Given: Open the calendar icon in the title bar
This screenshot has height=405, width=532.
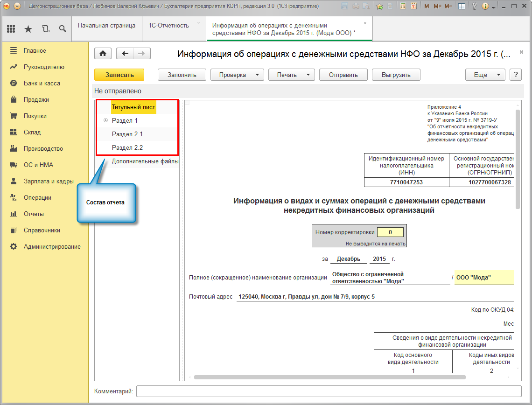Looking at the screenshot, I should click(x=413, y=7).
